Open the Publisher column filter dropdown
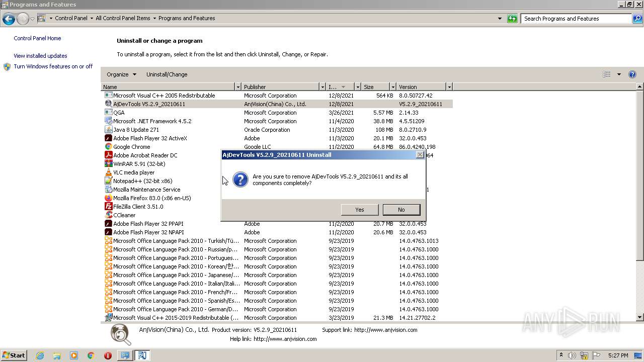The image size is (644, 362). [323, 87]
